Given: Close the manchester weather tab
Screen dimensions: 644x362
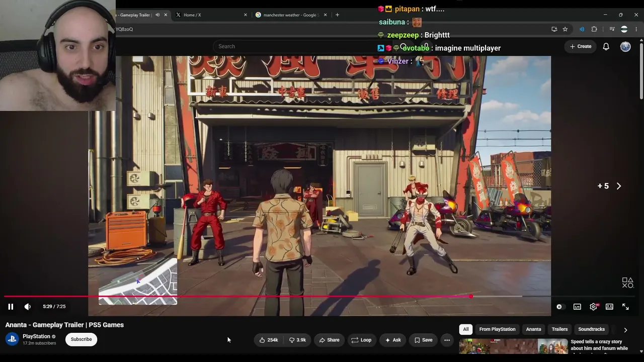Looking at the screenshot, I should pos(326,15).
